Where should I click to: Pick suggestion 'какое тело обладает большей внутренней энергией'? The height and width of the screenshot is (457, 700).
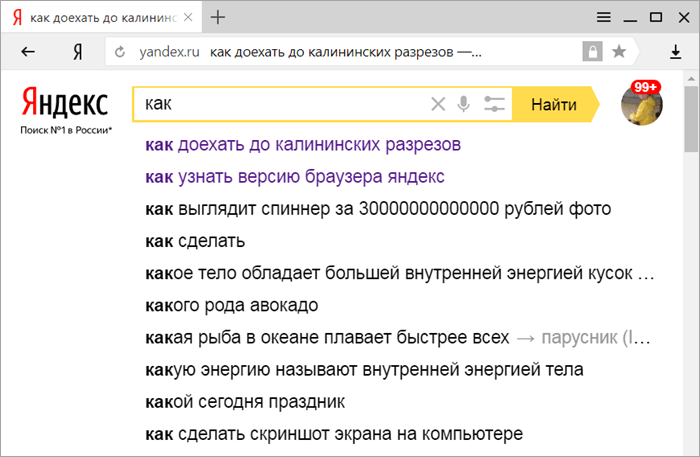400,273
